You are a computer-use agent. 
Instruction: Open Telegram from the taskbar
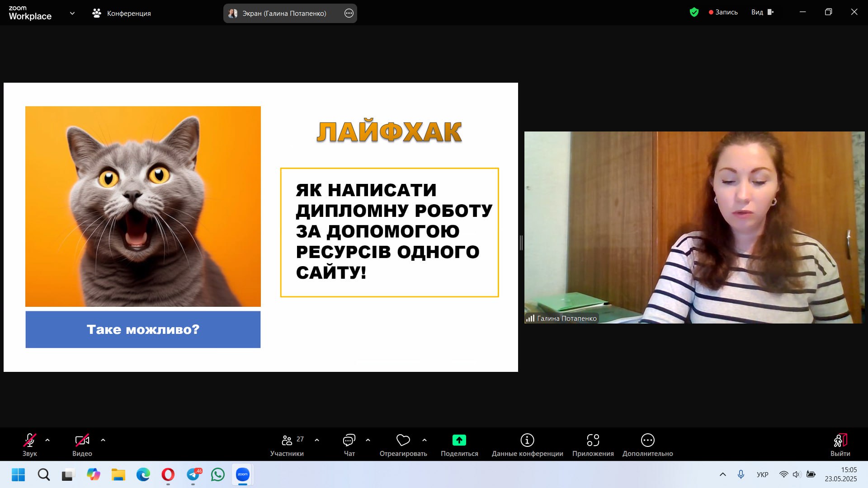(x=193, y=474)
